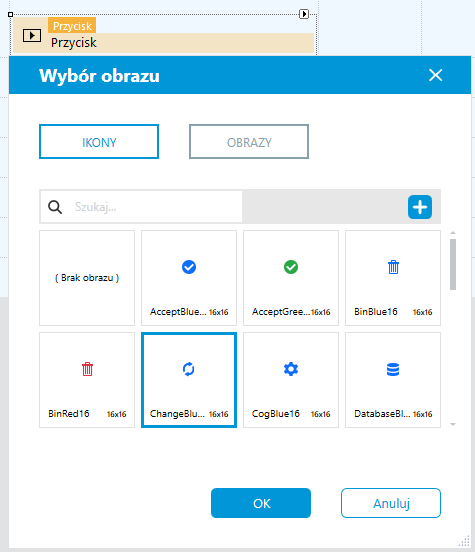The height and width of the screenshot is (552, 475).
Task: Click the magnifying glass search icon
Action: [55, 207]
